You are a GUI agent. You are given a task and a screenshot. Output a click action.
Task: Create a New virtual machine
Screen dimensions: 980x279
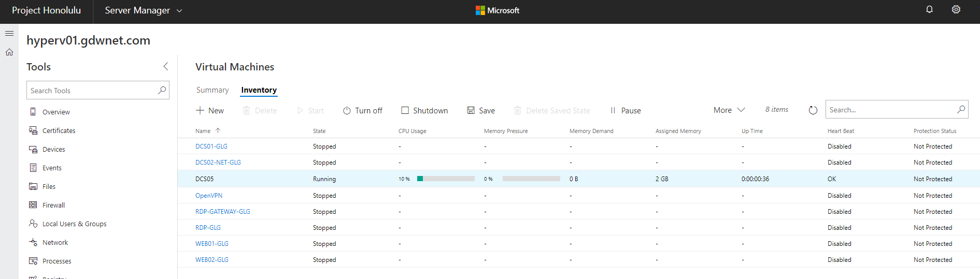point(210,110)
